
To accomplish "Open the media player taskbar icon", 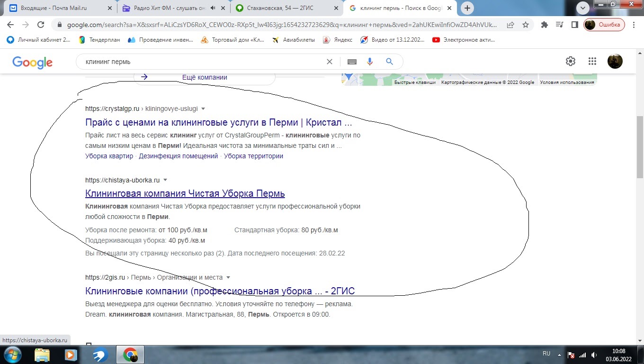I will (x=71, y=355).
